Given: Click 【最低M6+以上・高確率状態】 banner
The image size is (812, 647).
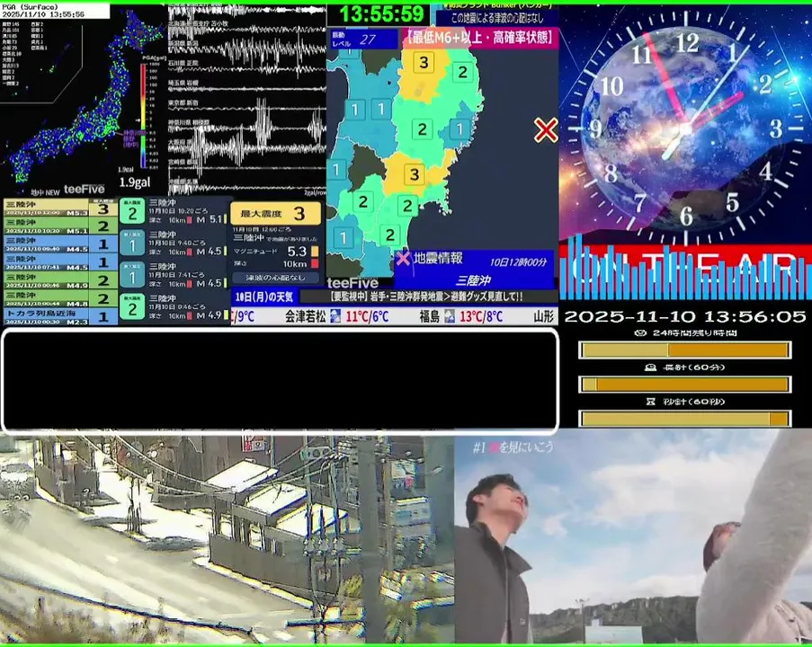Looking at the screenshot, I should click(x=480, y=38).
